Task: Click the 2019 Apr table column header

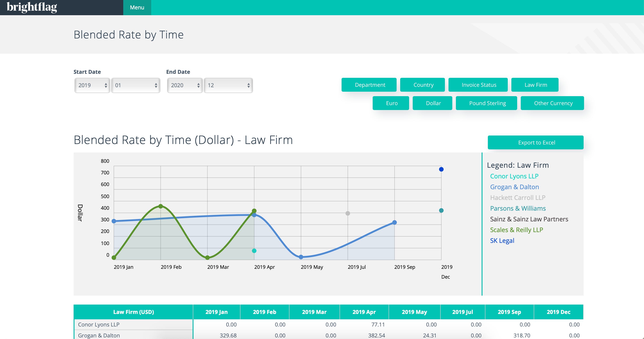Action: [364, 312]
